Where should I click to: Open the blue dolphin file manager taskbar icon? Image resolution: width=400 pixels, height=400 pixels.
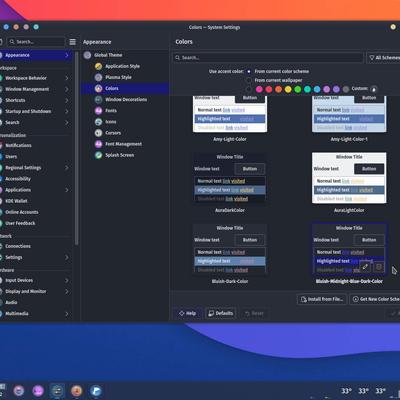point(96,390)
